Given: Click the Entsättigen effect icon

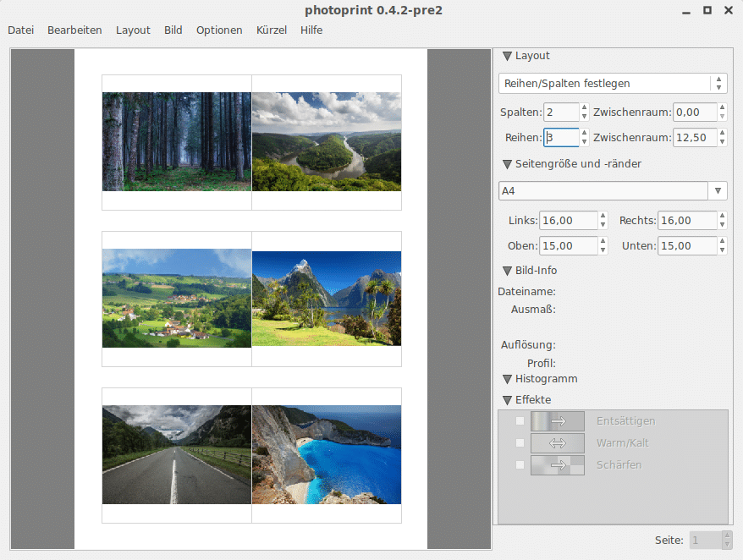Looking at the screenshot, I should click(x=557, y=421).
